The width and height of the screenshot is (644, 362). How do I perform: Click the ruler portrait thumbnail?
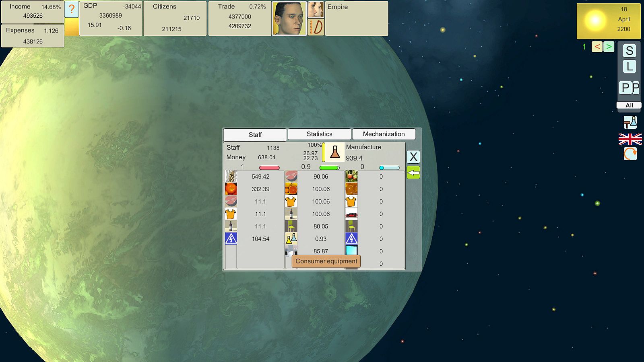[x=289, y=19]
